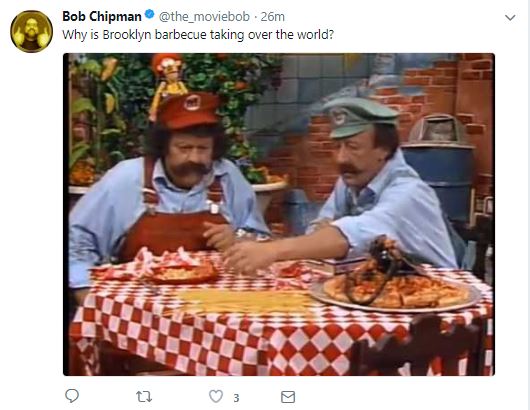Open the tweet via 26m timestamp
Screen dimensions: 530x410
click(x=272, y=17)
